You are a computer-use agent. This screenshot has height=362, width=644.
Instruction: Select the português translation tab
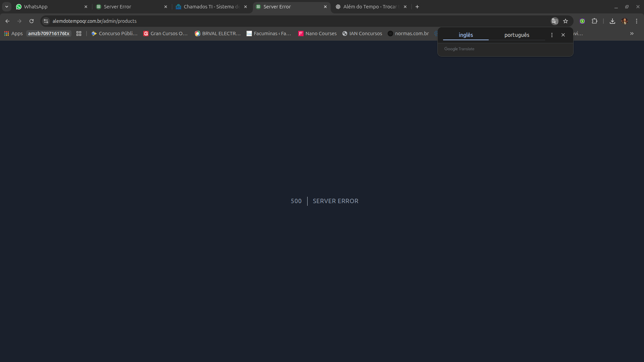[x=517, y=35]
